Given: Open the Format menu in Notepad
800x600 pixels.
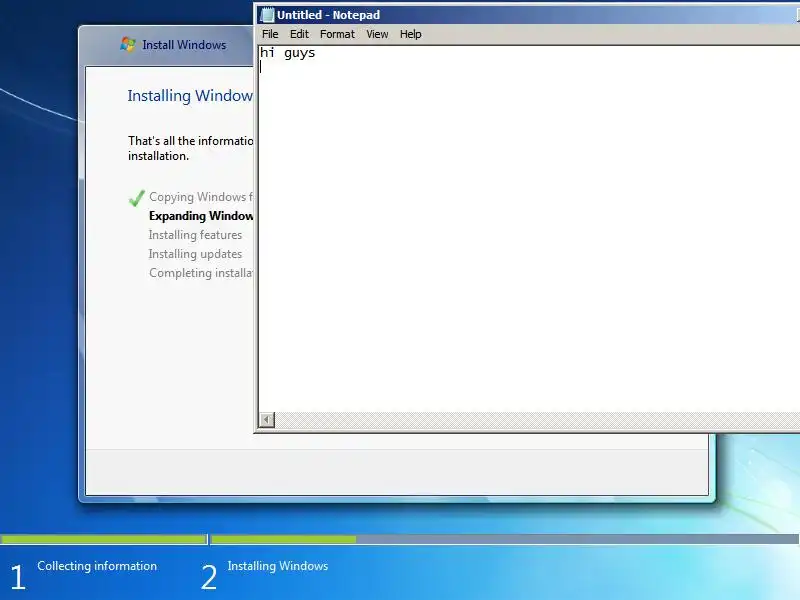Looking at the screenshot, I should point(337,34).
